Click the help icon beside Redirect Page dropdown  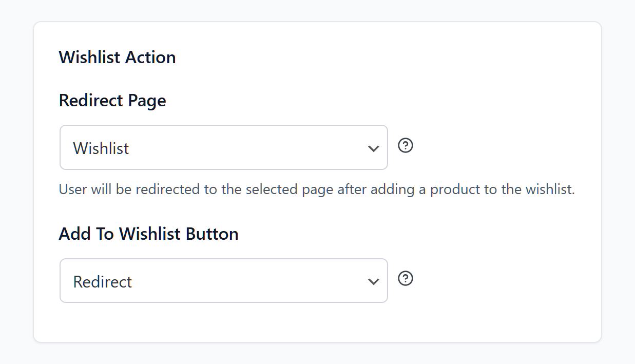406,146
